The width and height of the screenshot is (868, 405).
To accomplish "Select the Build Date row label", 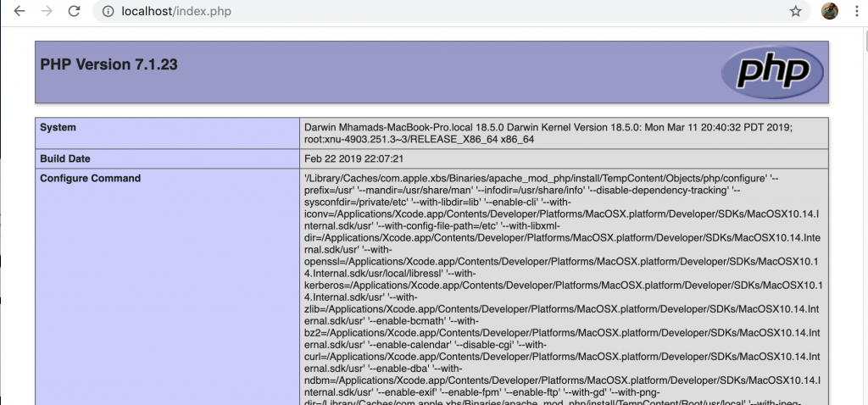I will point(64,158).
